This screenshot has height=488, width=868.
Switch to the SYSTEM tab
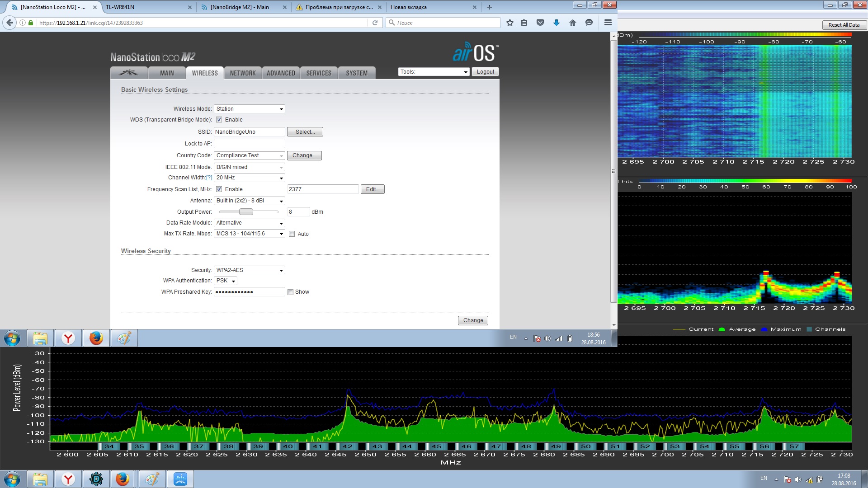357,73
